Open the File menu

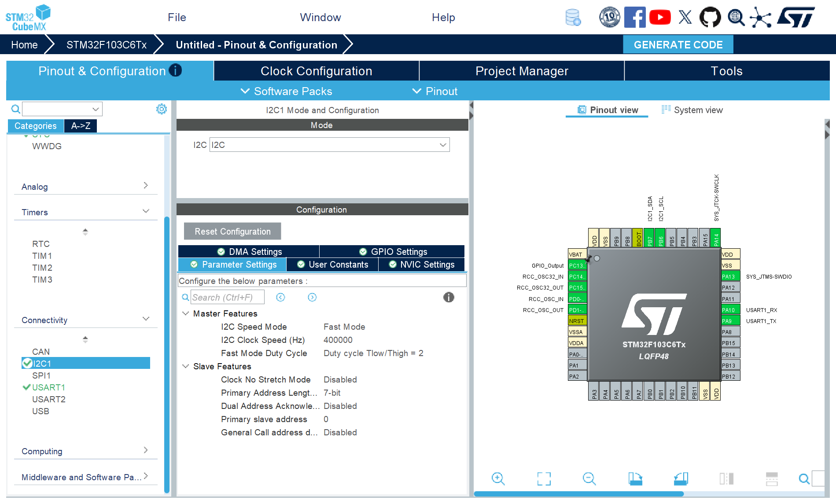[177, 17]
